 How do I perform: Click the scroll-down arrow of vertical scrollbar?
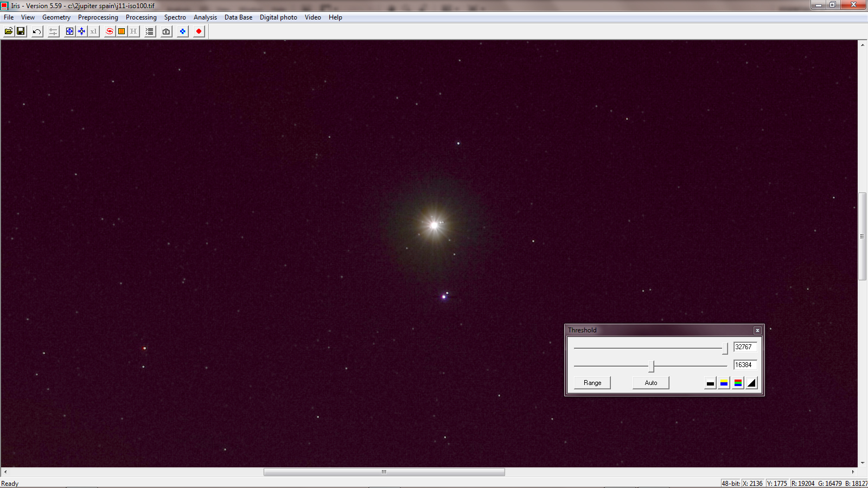coord(862,463)
